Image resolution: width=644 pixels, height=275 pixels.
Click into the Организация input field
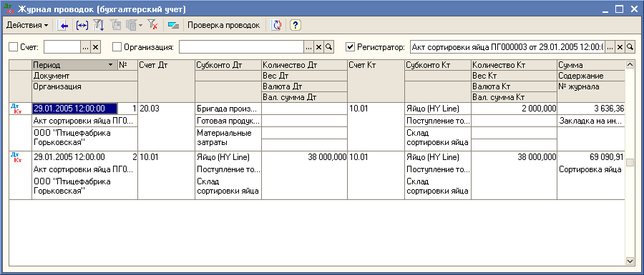coord(242,47)
